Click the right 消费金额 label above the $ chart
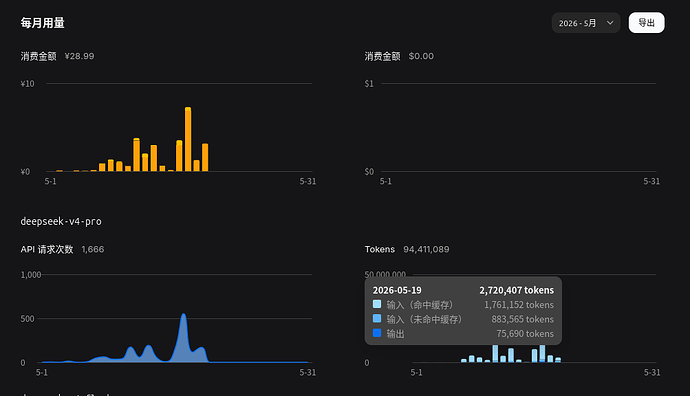This screenshot has height=396, width=690. tap(382, 56)
